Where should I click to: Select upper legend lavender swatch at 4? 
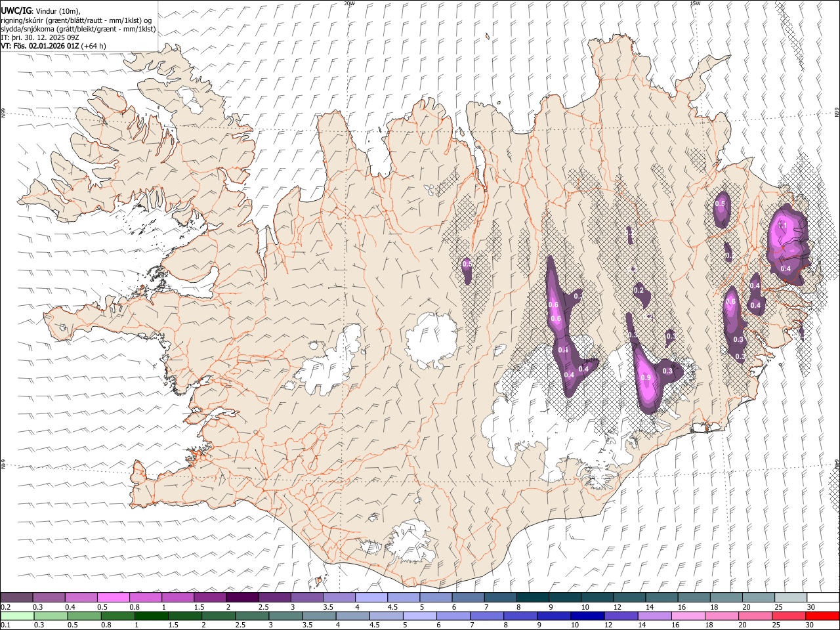[x=371, y=597]
